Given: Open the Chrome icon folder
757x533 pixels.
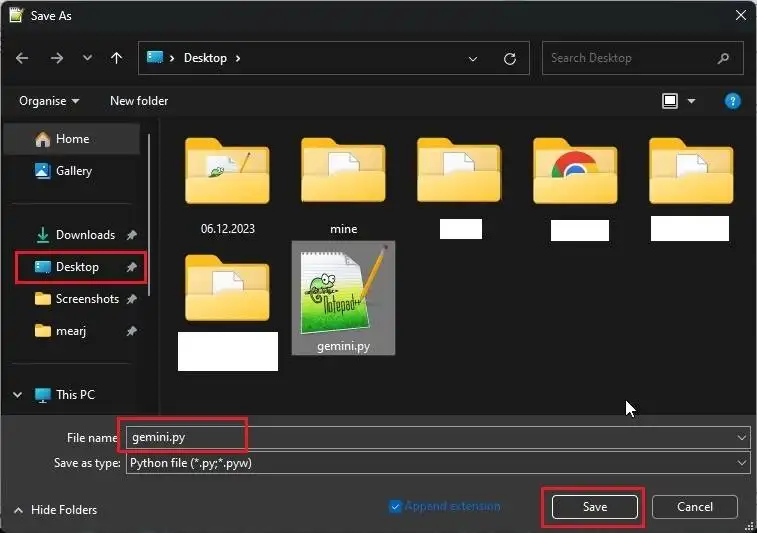Looking at the screenshot, I should click(x=575, y=171).
